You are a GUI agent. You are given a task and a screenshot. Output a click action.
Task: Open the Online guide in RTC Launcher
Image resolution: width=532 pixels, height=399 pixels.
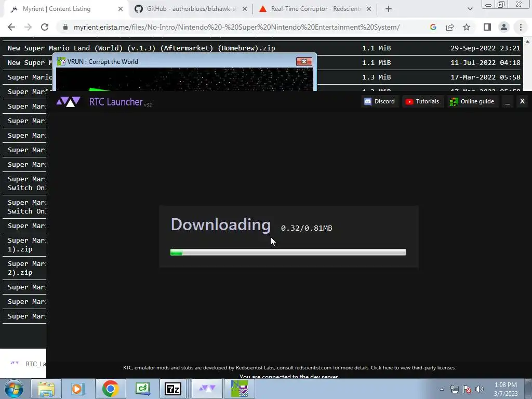pos(472,101)
